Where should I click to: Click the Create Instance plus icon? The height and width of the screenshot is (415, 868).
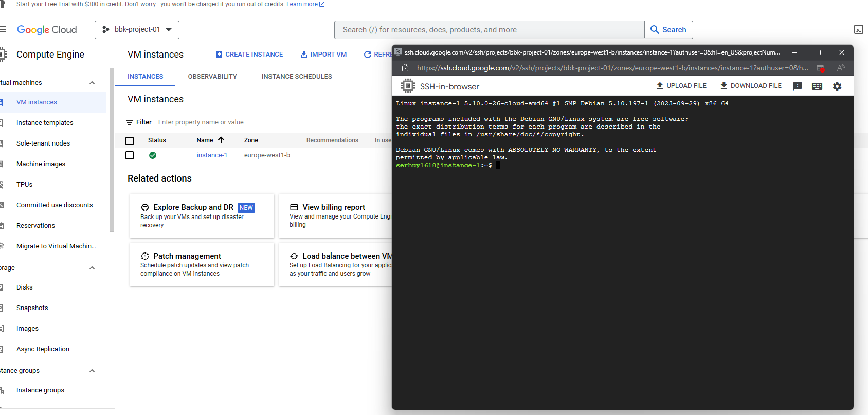coord(219,55)
